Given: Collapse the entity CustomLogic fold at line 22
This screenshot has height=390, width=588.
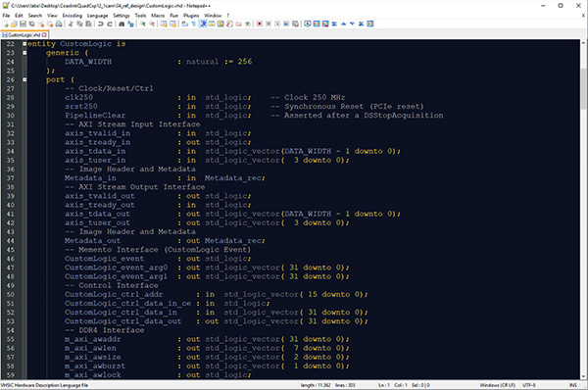Looking at the screenshot, I should (x=24, y=44).
